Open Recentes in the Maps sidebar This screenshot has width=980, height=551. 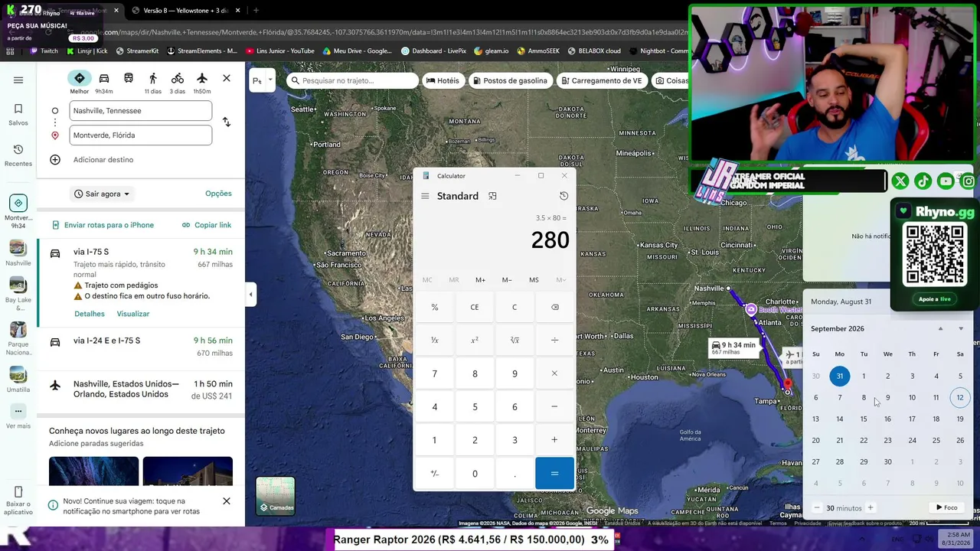(18, 155)
